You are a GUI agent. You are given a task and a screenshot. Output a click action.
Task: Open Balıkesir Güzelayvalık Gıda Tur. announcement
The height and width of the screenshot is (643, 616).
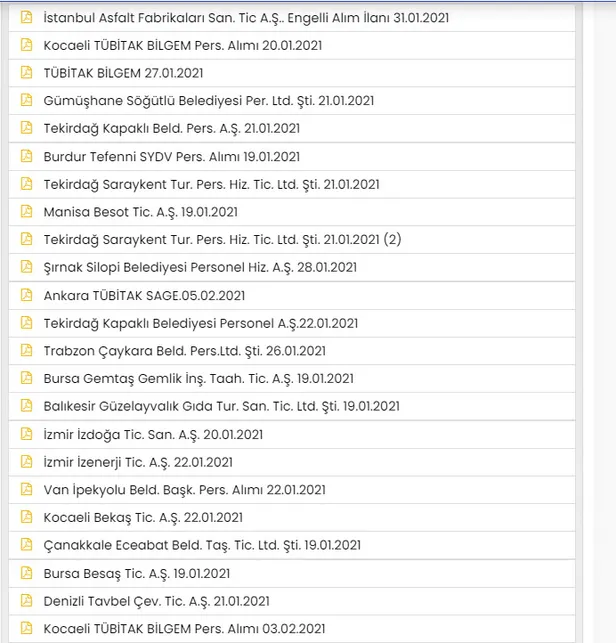(221, 407)
